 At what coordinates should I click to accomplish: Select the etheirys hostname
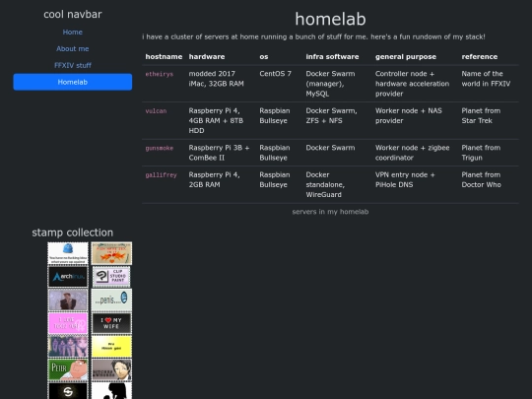point(160,74)
